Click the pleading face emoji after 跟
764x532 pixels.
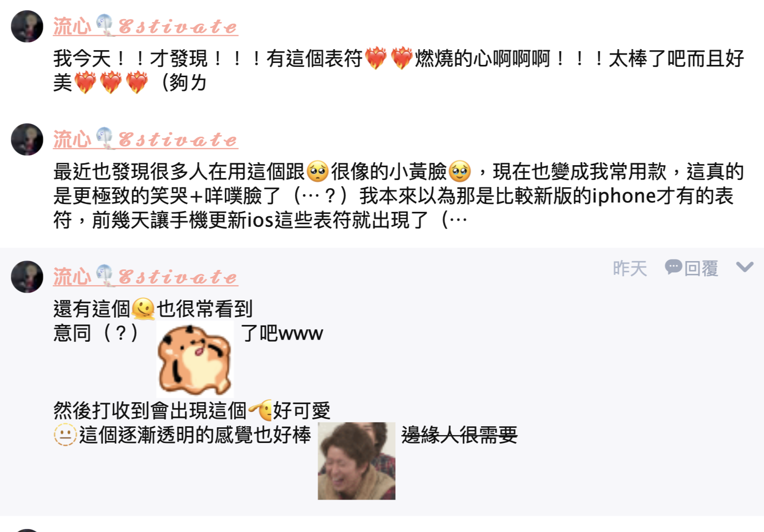pyautogui.click(x=318, y=171)
